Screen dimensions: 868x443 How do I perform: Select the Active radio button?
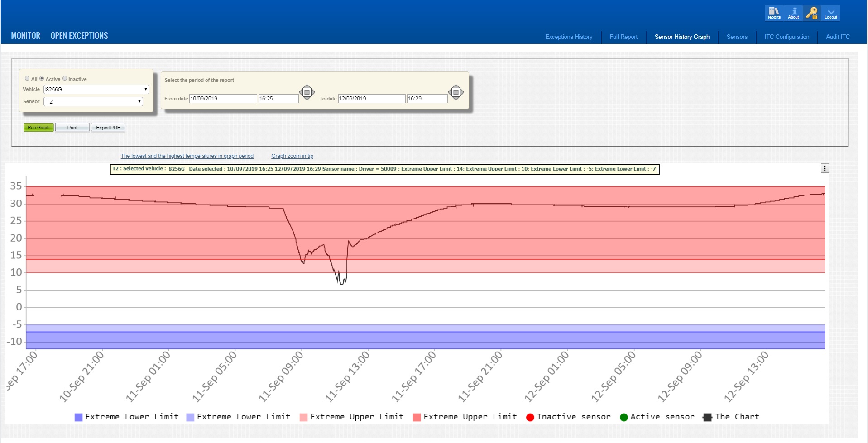pyautogui.click(x=42, y=78)
